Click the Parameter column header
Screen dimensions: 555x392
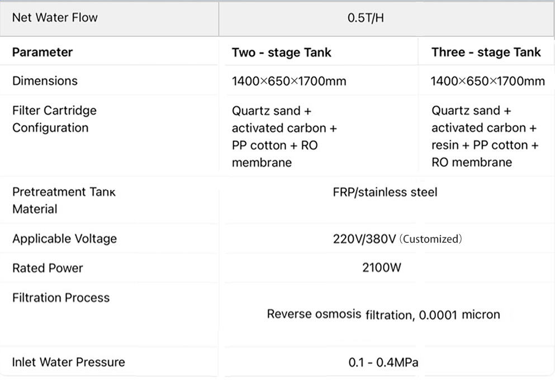42,52
